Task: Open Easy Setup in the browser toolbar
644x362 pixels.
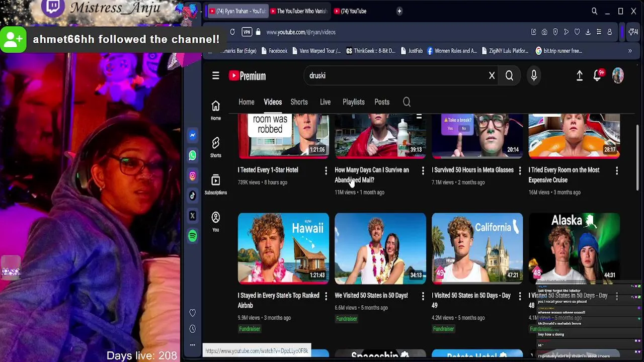Action: click(x=599, y=32)
